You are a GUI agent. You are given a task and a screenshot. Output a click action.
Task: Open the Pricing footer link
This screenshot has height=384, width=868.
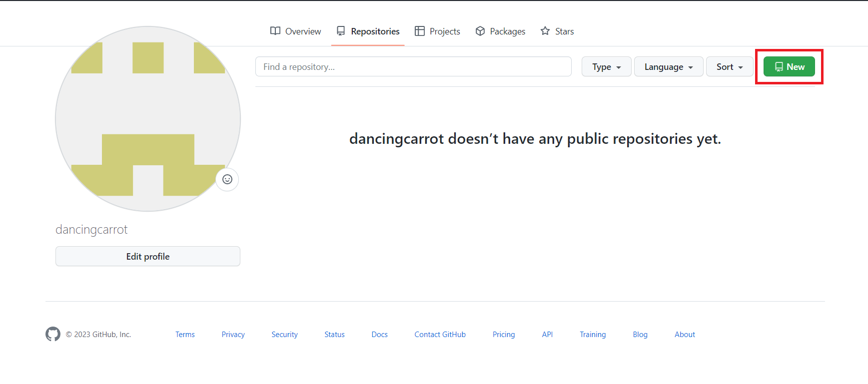[x=504, y=335]
